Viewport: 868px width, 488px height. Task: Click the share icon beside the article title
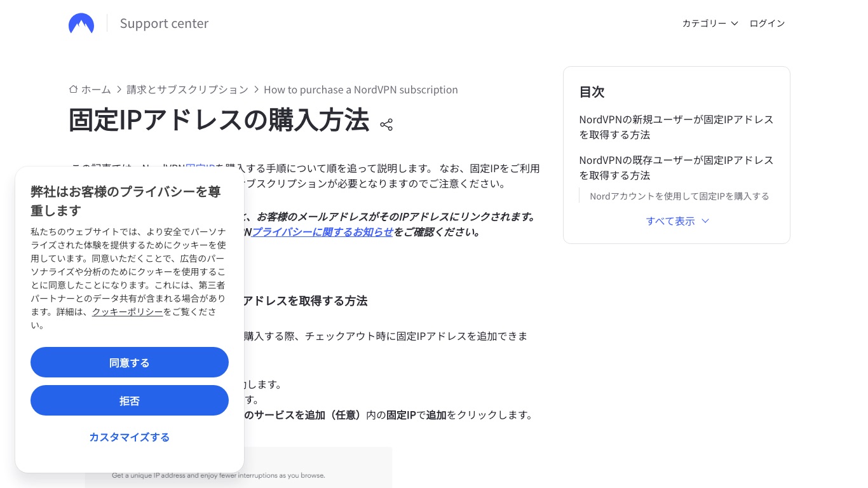tap(386, 125)
